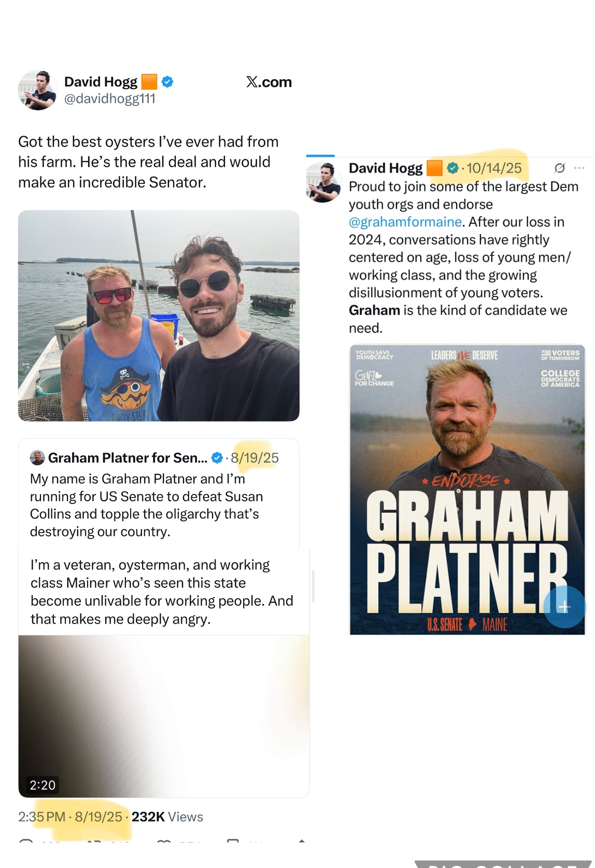Click David Hogg's avatar beside @davidhogg111
The image size is (595, 868).
pos(37,90)
